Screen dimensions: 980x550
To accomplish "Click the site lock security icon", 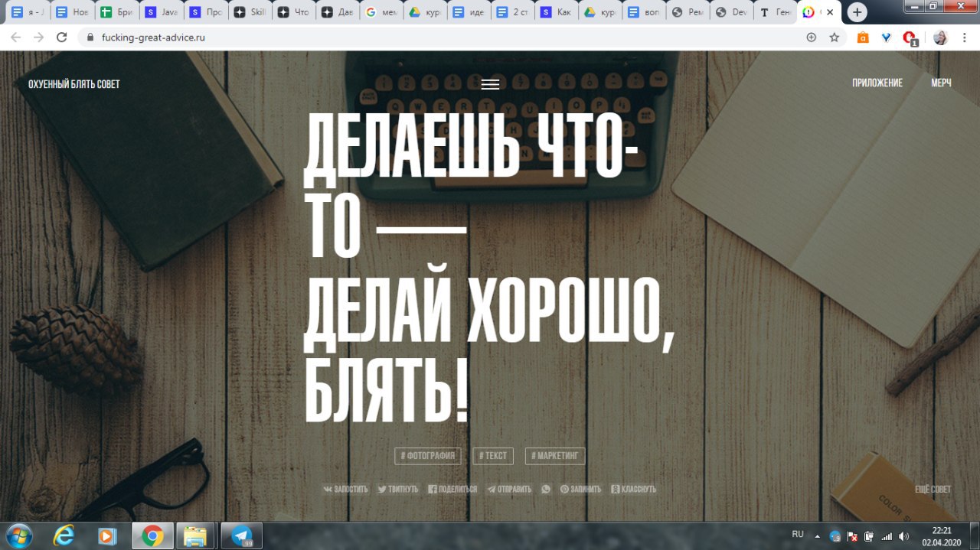I will [x=90, y=37].
